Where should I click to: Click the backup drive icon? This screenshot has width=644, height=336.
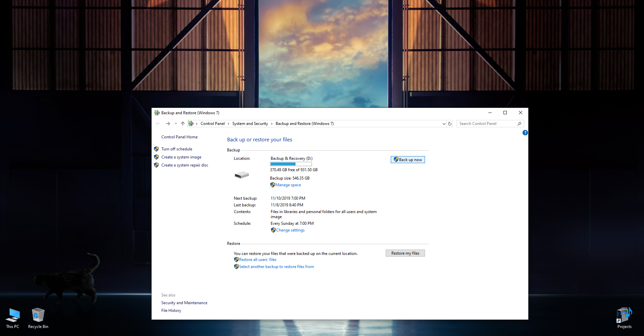point(241,175)
